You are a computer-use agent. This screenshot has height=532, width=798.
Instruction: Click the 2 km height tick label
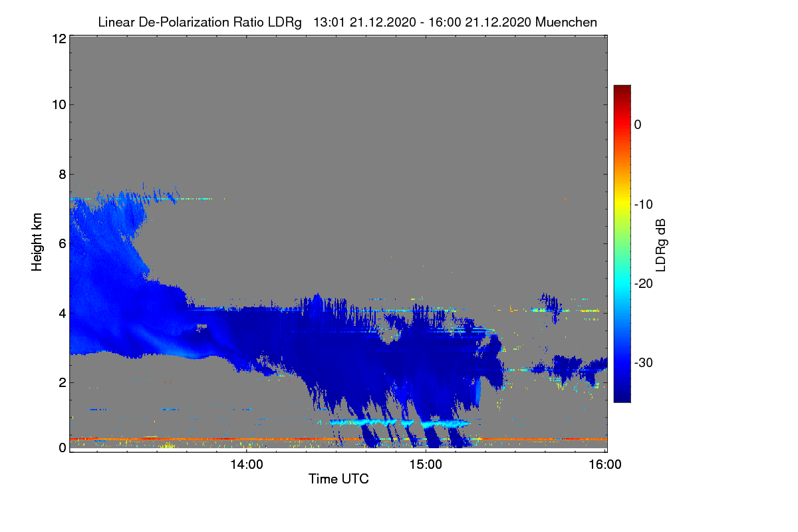pos(61,382)
